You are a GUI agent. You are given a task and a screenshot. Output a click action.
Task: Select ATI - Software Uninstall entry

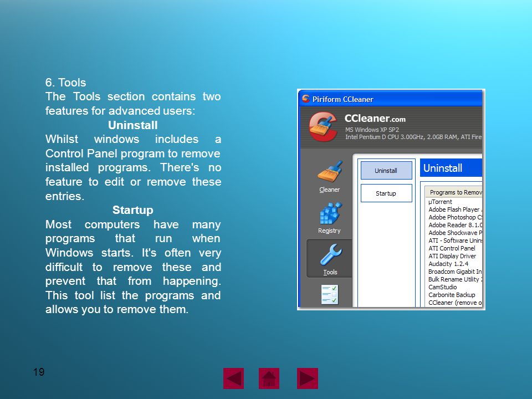[454, 241]
